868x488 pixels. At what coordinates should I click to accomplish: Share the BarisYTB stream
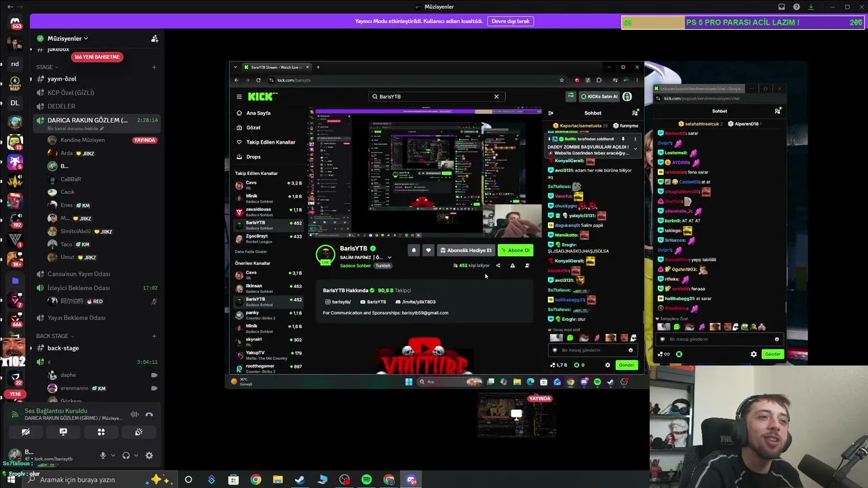(498, 266)
